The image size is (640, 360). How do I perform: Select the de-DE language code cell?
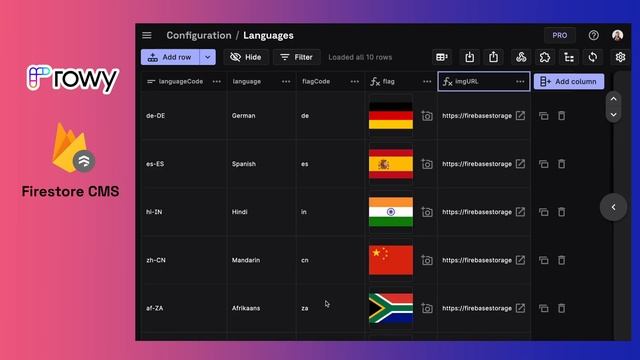tap(184, 116)
